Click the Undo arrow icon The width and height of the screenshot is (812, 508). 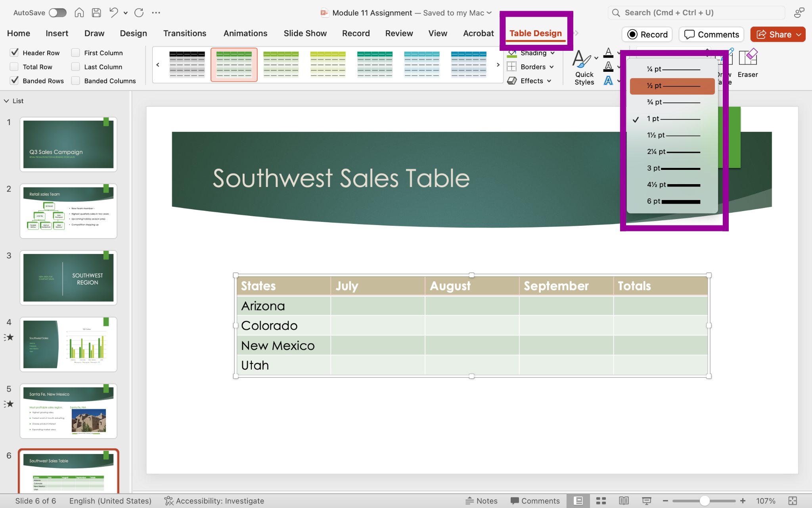(114, 13)
